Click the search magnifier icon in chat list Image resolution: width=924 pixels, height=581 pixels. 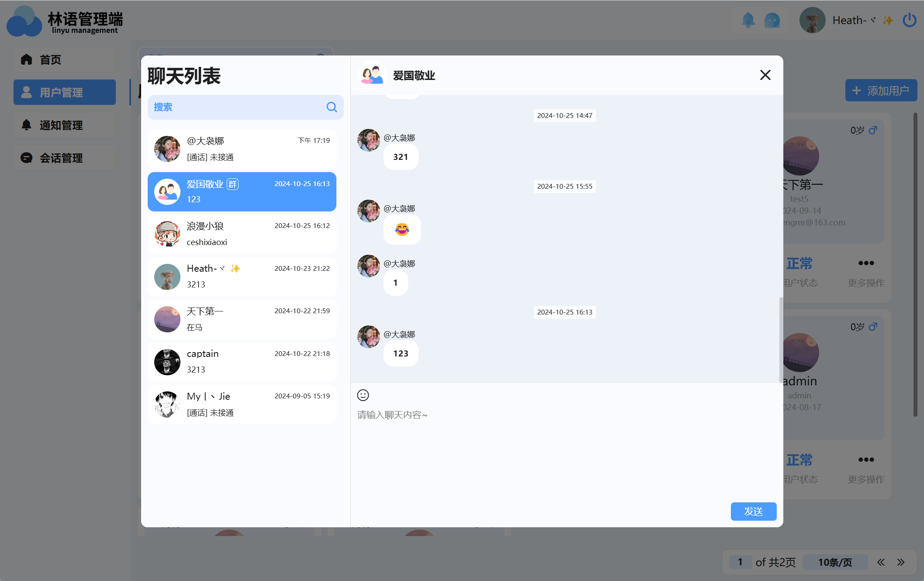point(332,107)
